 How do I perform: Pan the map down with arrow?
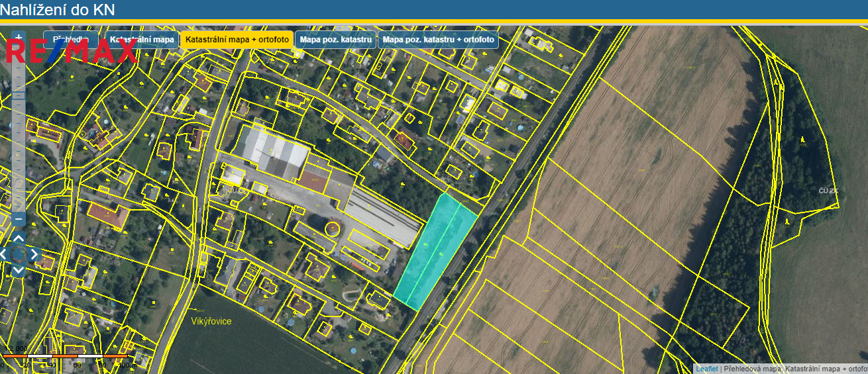(19, 269)
